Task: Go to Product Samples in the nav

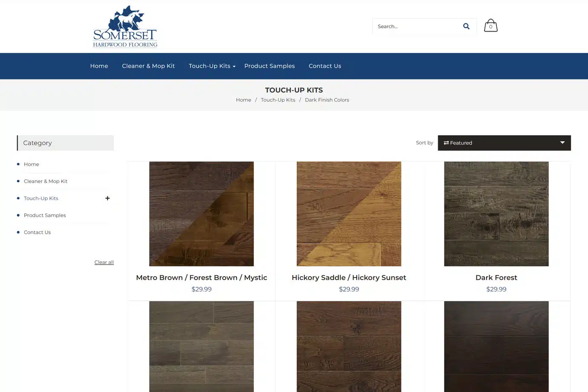Action: [x=269, y=66]
